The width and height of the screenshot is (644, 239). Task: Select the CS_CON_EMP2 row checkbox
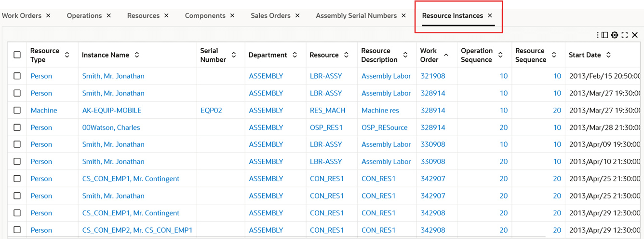point(17,230)
